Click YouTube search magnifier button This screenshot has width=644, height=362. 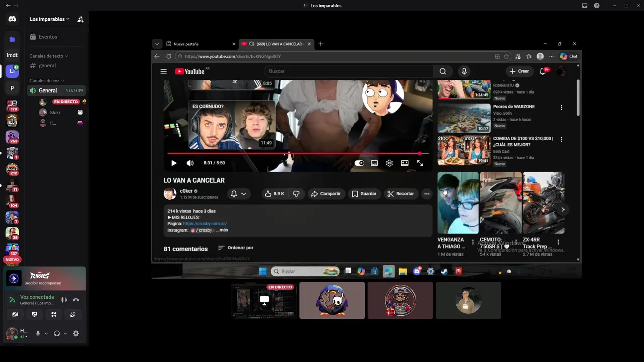(443, 71)
